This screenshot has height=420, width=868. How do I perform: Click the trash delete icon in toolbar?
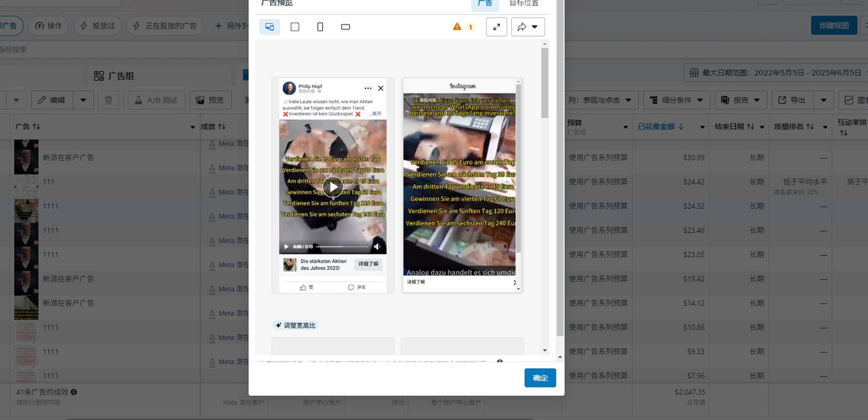click(x=108, y=100)
